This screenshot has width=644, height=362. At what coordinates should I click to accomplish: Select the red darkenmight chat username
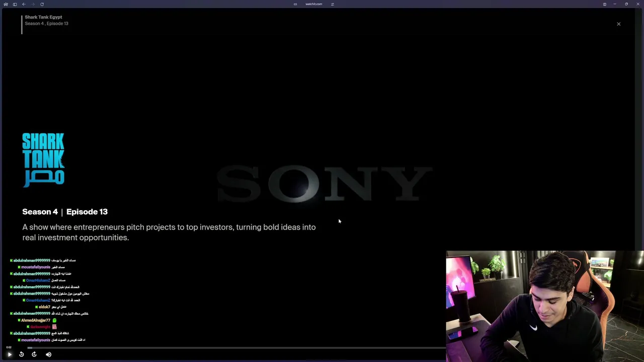tap(40, 327)
